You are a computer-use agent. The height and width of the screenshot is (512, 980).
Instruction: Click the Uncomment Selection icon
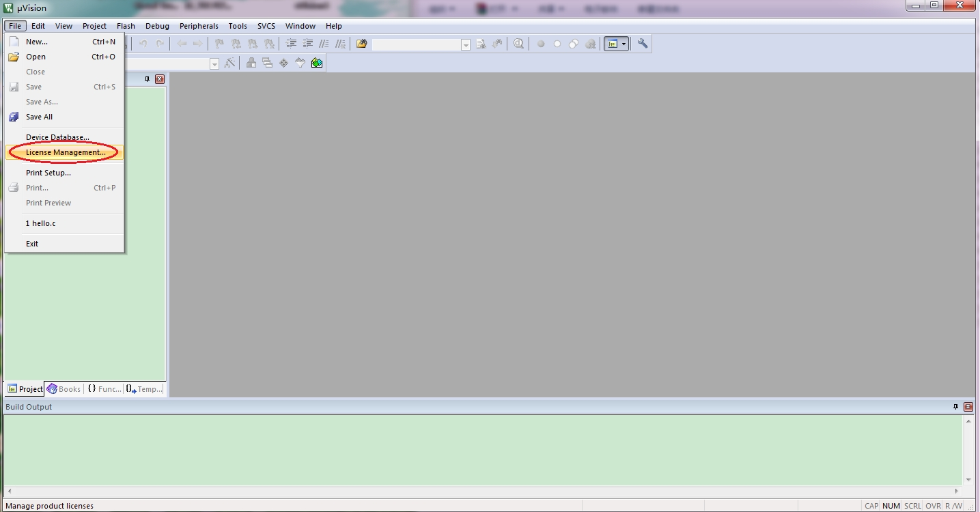coord(340,44)
